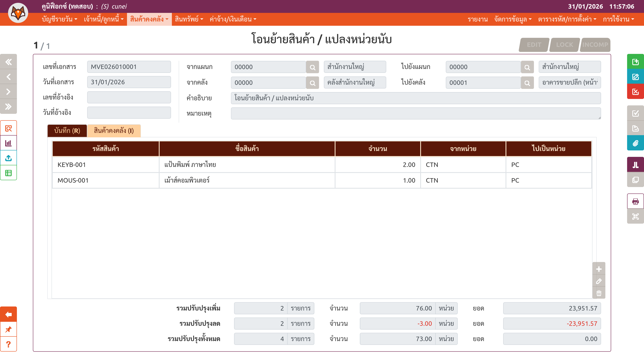Click the blue edit document icon
644x362 pixels.
coord(635,77)
